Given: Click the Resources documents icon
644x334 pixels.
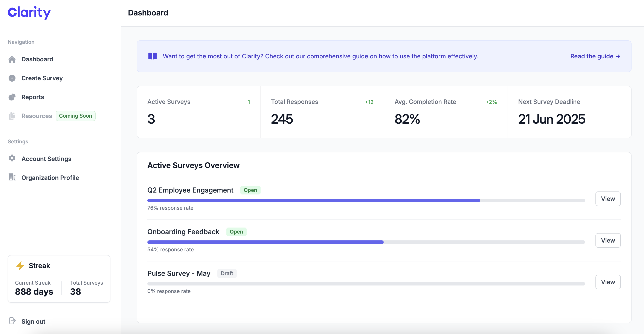Looking at the screenshot, I should (12, 116).
